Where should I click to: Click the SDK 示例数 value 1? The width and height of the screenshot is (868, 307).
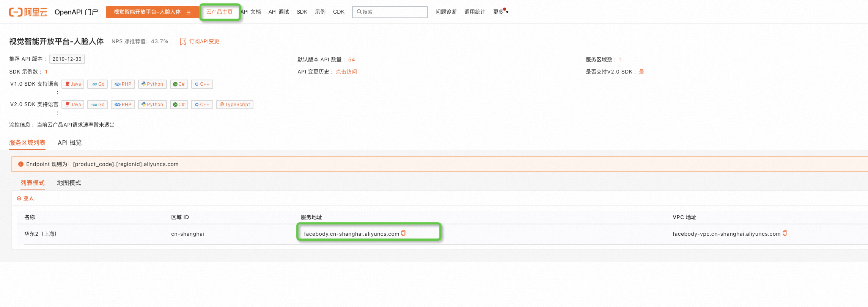click(x=46, y=72)
